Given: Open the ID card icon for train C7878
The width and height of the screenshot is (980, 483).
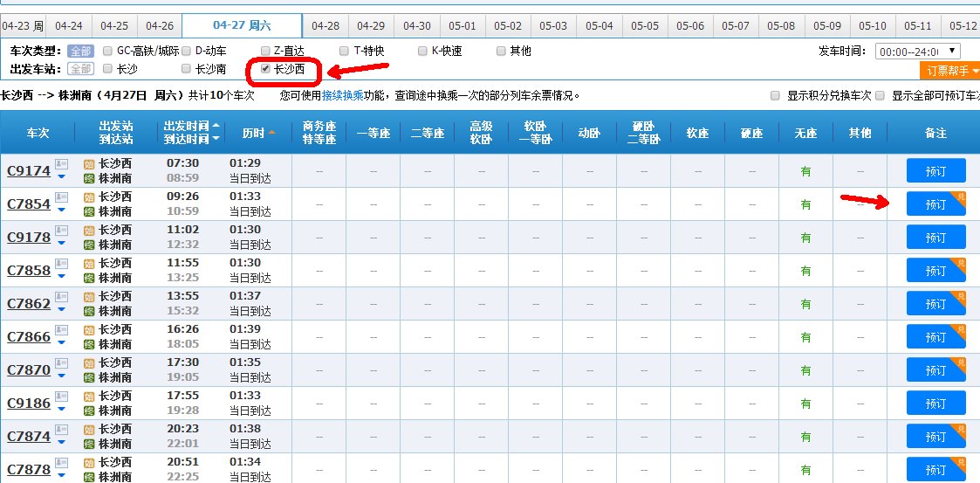Looking at the screenshot, I should (61, 462).
